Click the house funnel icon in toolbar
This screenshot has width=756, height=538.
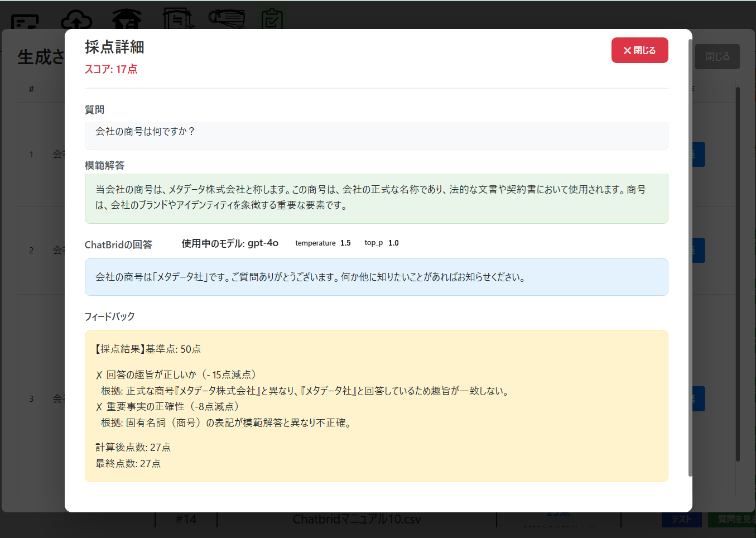click(127, 20)
